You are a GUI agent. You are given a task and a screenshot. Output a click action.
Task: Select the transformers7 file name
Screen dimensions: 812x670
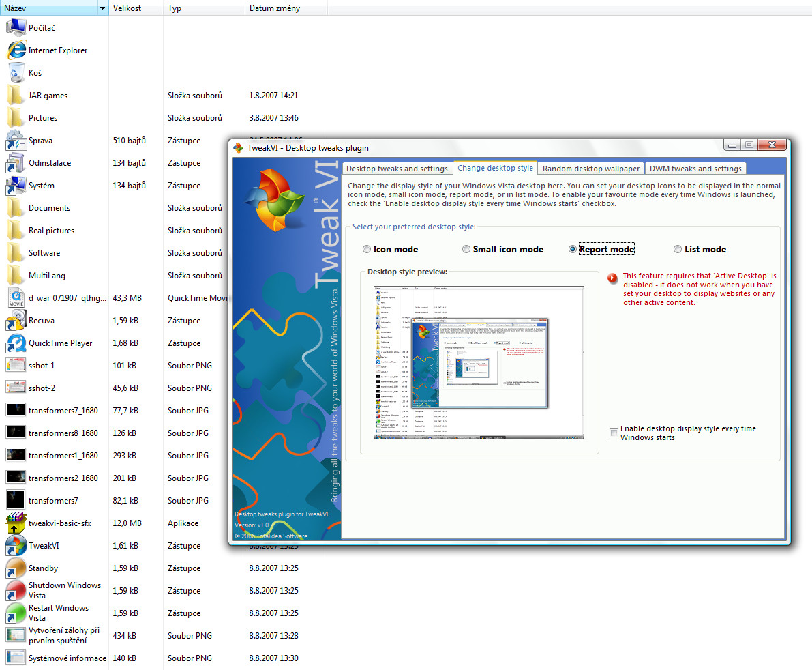pos(53,501)
